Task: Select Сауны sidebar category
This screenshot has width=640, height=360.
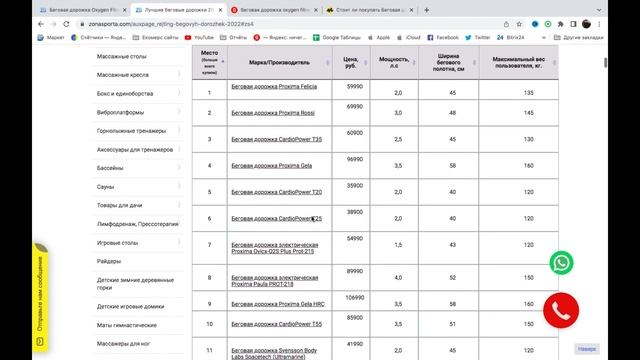Action: pyautogui.click(x=105, y=187)
